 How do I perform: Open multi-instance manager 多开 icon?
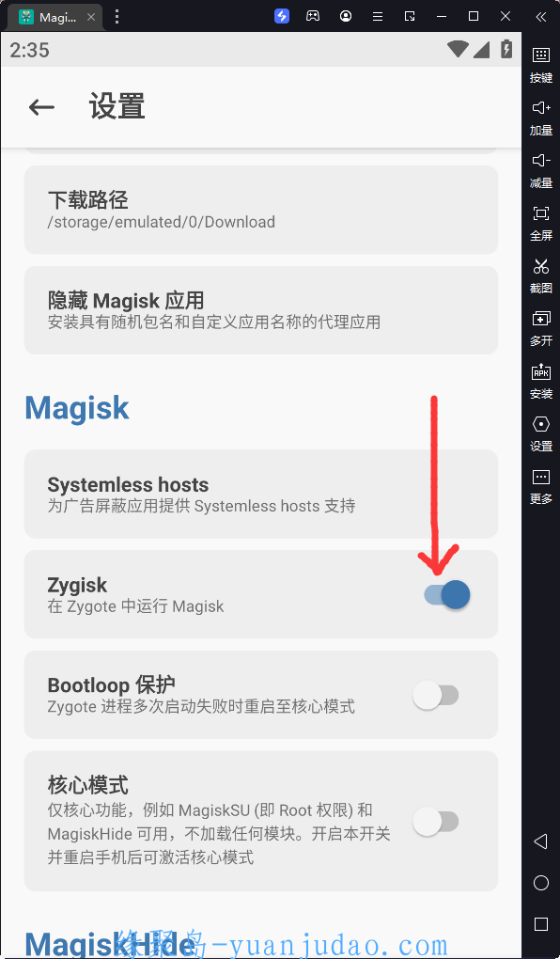[x=541, y=328]
